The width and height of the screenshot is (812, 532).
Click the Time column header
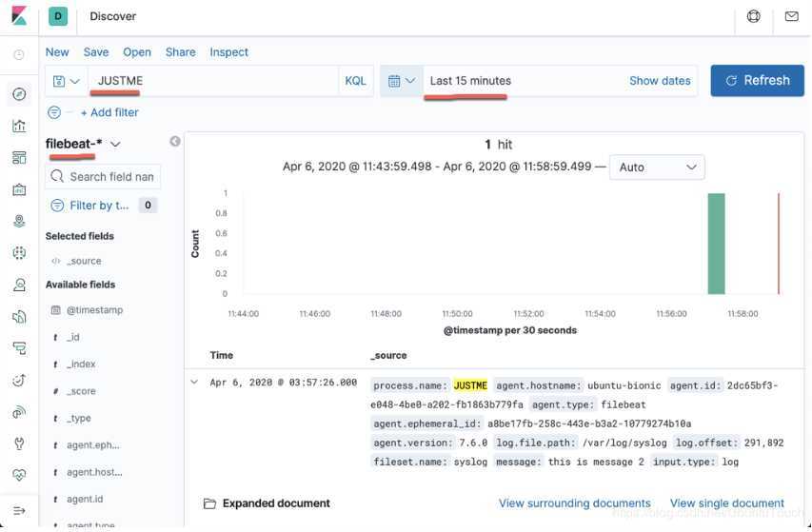coord(221,355)
